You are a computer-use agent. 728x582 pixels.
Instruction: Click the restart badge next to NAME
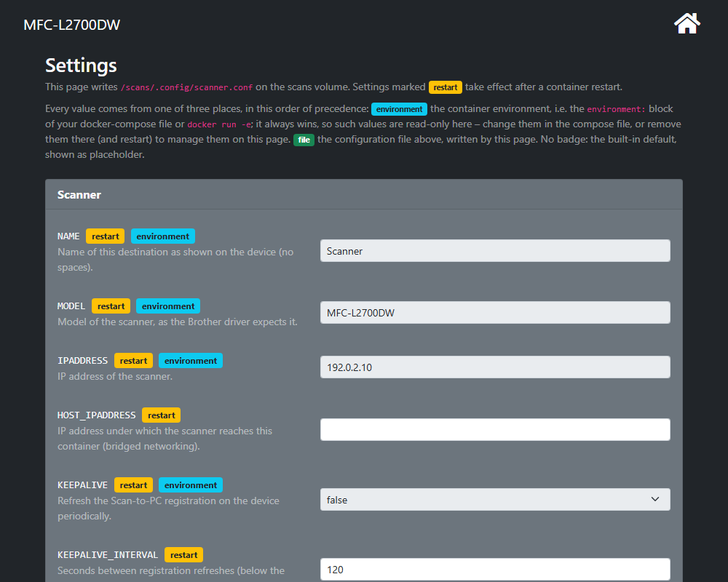pos(106,236)
